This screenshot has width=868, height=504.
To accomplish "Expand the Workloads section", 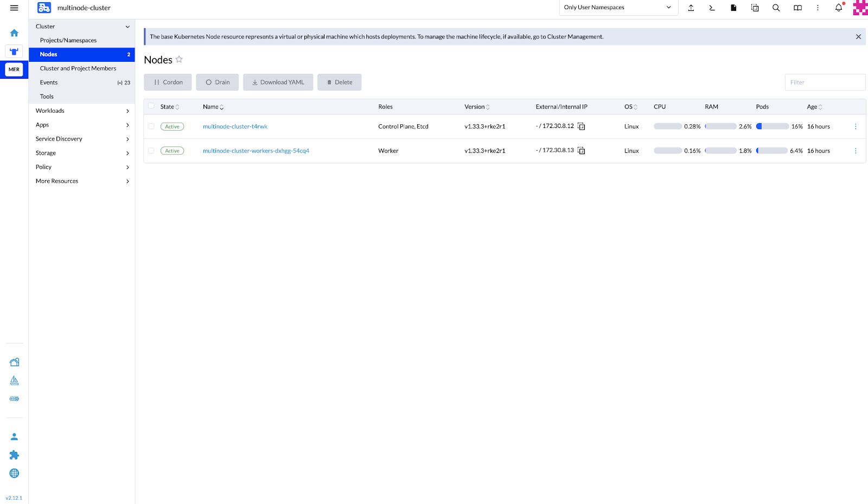I will click(x=81, y=111).
